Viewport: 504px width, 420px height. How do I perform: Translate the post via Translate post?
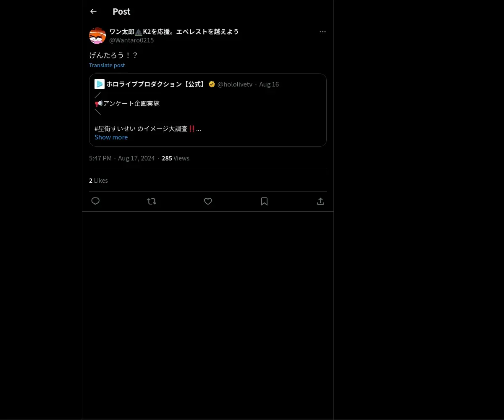click(107, 65)
